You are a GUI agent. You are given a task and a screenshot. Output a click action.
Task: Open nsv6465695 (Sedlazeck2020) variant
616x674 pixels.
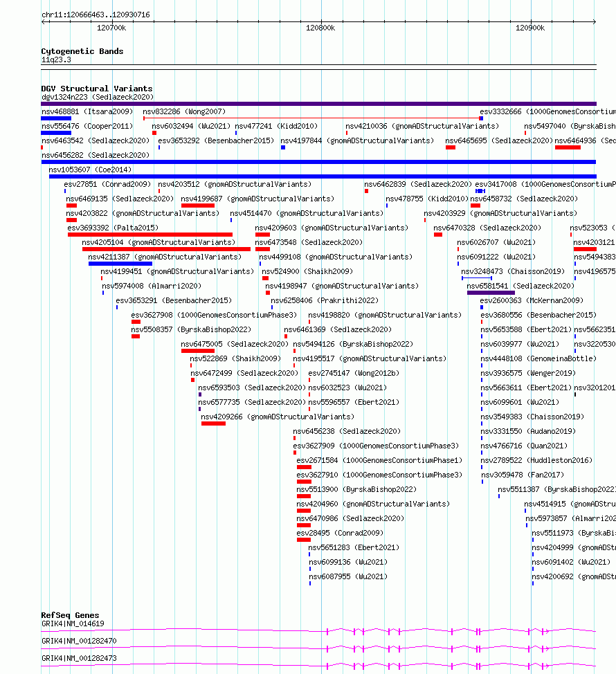499,141
